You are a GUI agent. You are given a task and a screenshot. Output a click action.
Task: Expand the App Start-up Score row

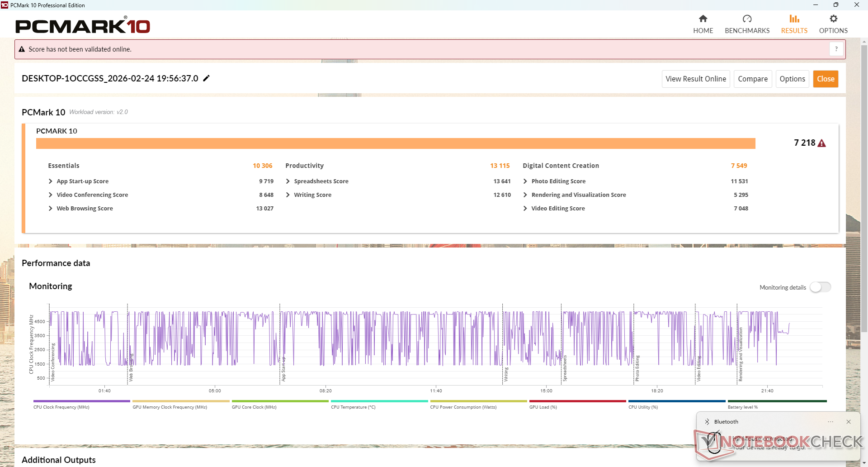click(x=51, y=181)
